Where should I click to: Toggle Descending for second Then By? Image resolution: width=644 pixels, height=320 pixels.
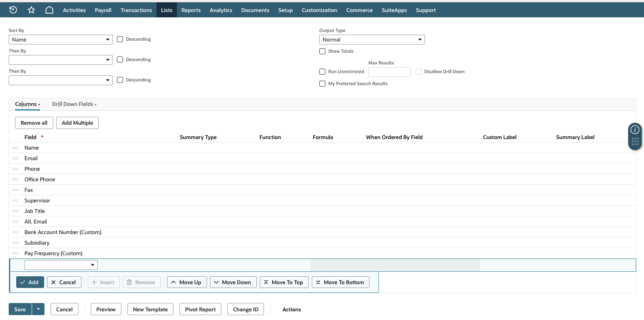click(x=120, y=80)
